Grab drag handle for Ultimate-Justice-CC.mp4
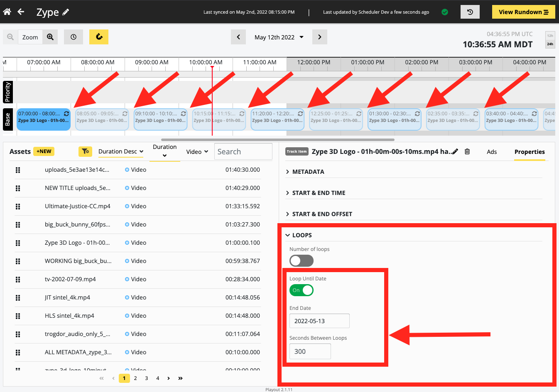The width and height of the screenshot is (559, 392). pos(18,206)
